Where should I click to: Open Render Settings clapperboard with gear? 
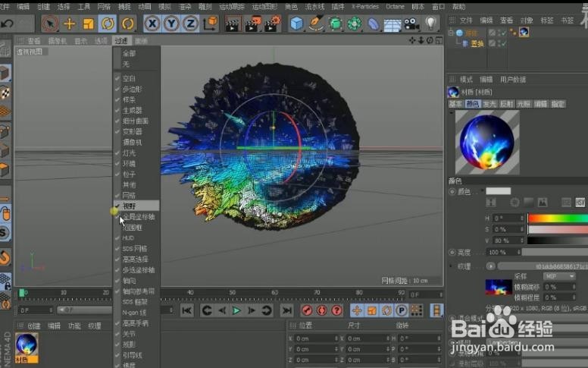pyautogui.click(x=273, y=24)
